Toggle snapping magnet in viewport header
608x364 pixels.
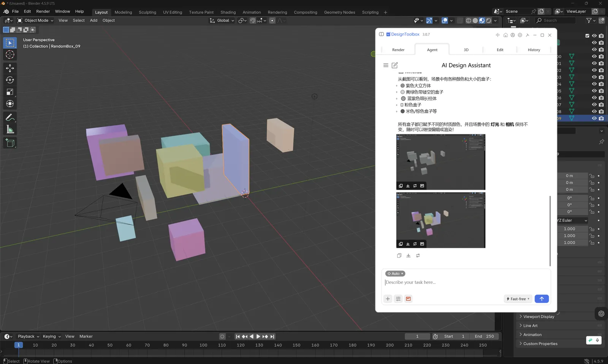(x=252, y=20)
